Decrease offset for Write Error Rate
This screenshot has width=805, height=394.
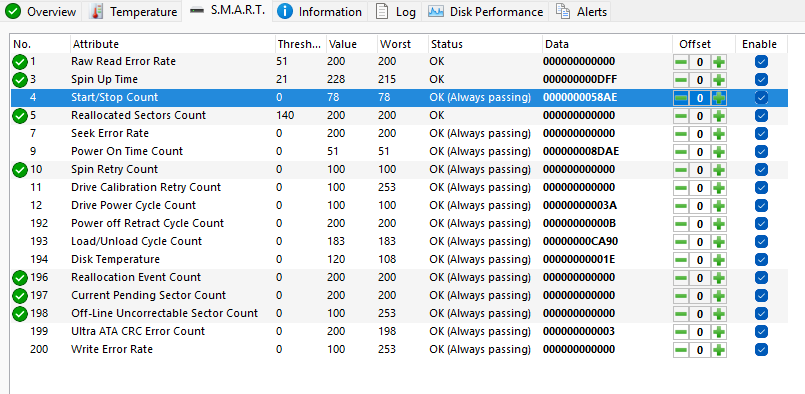click(681, 350)
